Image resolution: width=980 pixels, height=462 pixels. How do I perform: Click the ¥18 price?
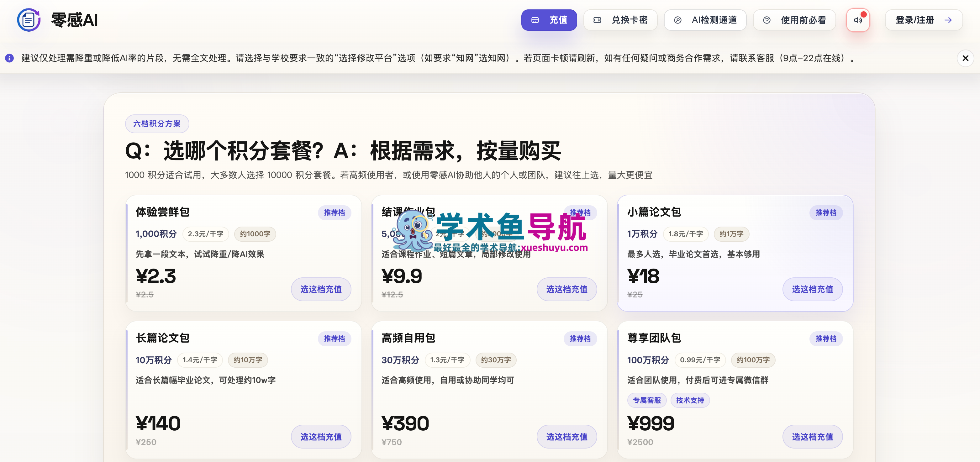coord(643,276)
